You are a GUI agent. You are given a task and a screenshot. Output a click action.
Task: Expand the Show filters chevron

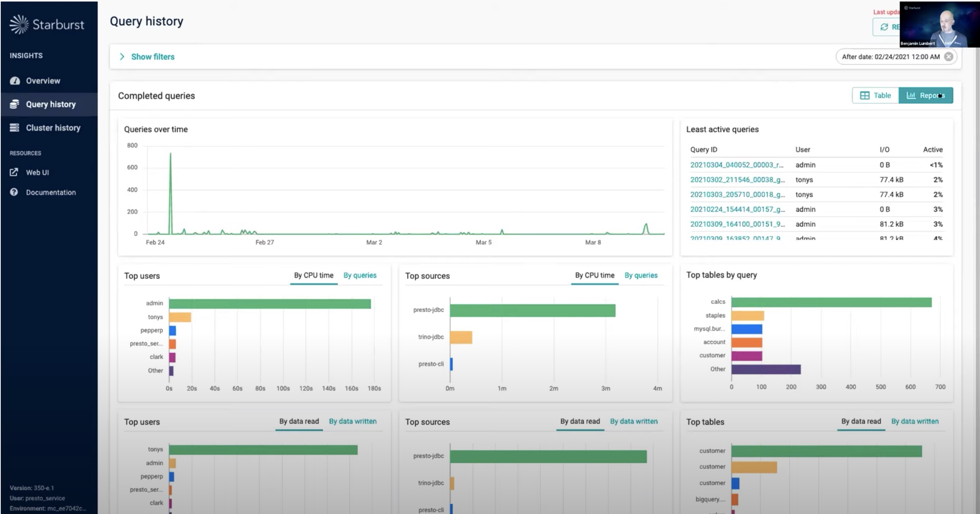click(122, 57)
